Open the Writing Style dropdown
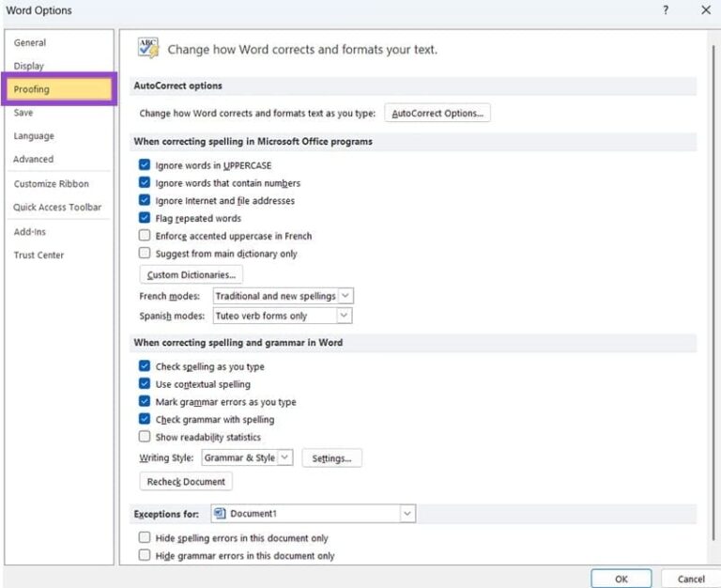Viewport: 721px width, 588px height. point(285,458)
